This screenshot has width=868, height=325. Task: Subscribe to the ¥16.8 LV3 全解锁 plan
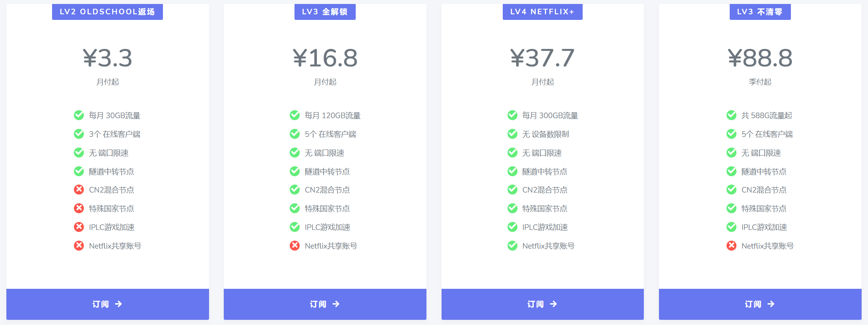pyautogui.click(x=325, y=304)
